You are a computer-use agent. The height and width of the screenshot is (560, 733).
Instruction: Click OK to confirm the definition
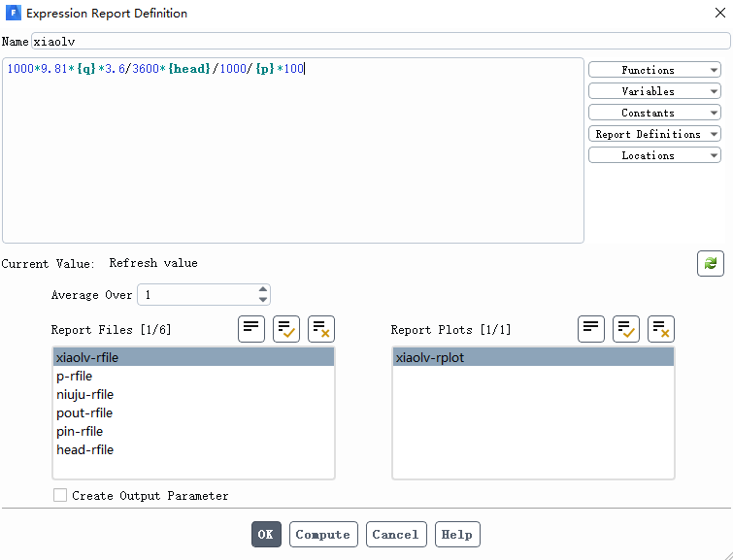point(266,534)
